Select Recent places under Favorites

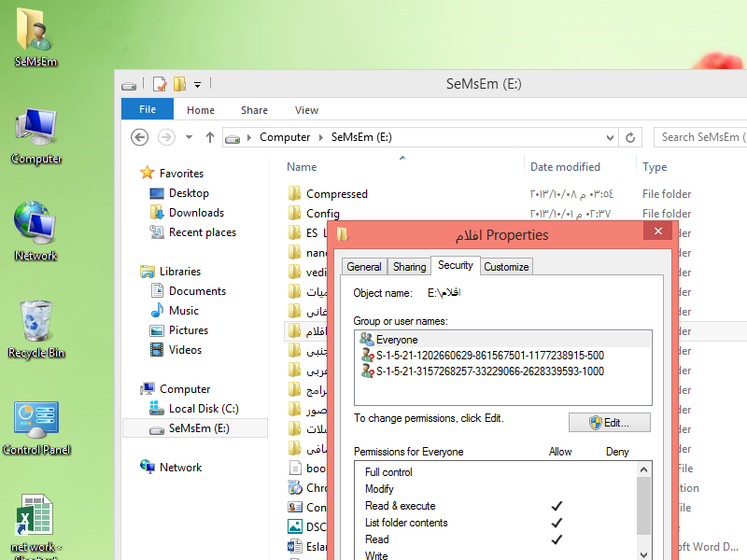[193, 232]
